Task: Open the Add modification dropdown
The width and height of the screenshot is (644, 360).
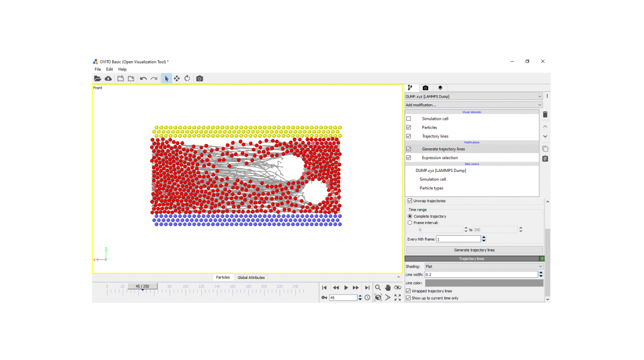Action: [x=472, y=104]
